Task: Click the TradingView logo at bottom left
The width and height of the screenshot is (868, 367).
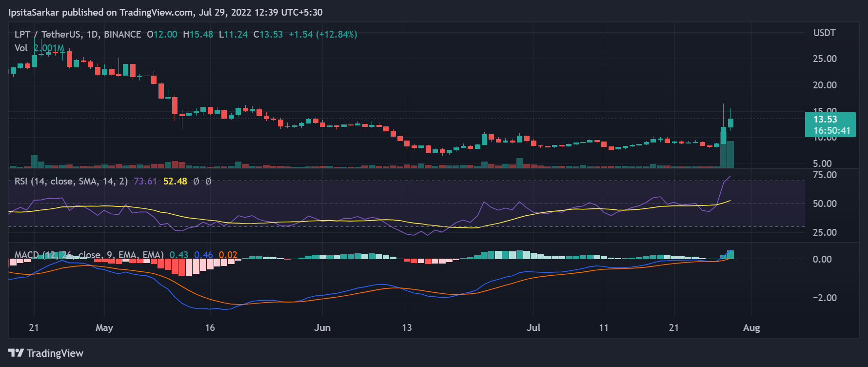Action: click(x=46, y=353)
